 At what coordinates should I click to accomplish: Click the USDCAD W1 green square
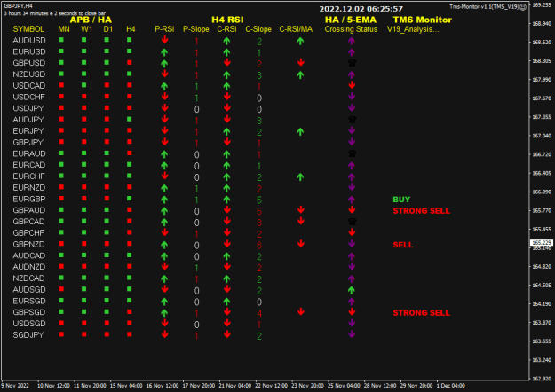(x=83, y=85)
